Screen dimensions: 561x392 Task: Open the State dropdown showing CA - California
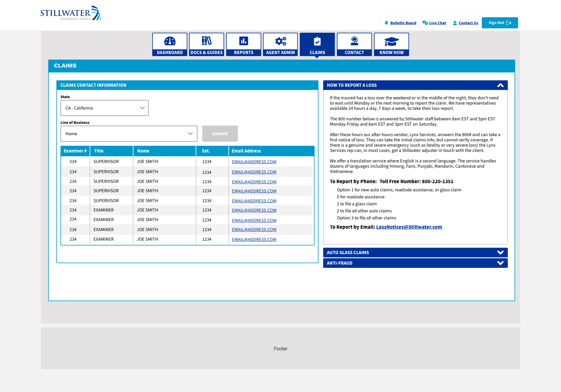[105, 108]
